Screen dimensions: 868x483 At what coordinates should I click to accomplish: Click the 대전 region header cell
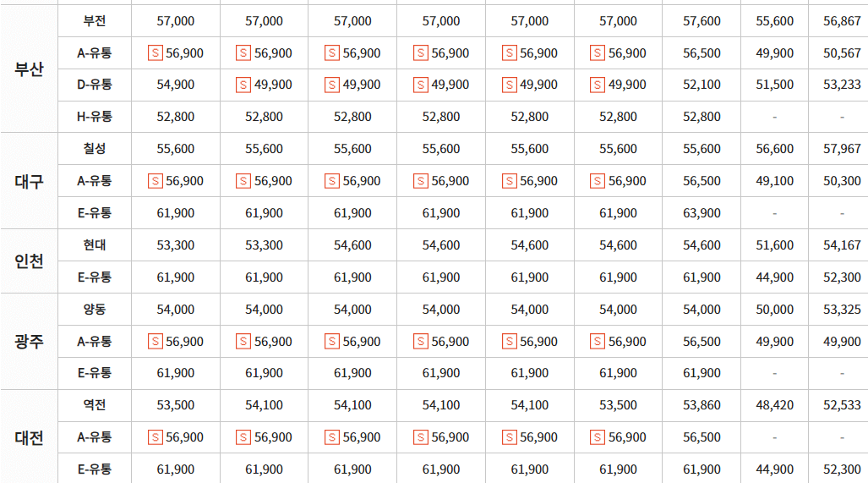pos(29,437)
